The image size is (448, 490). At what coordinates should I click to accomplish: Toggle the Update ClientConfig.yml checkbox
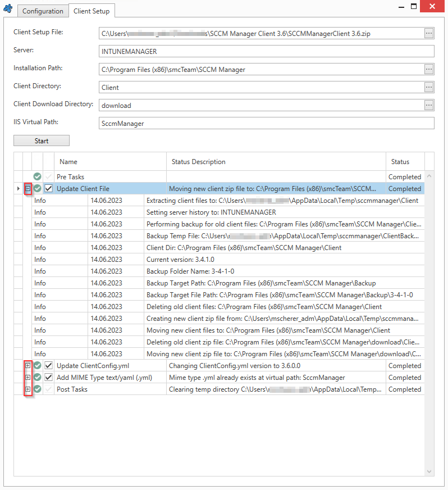point(49,366)
